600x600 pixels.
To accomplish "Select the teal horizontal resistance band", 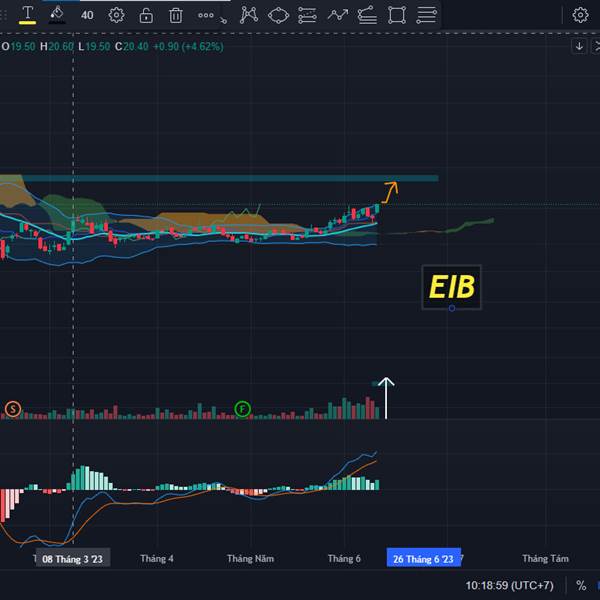I will (x=230, y=178).
